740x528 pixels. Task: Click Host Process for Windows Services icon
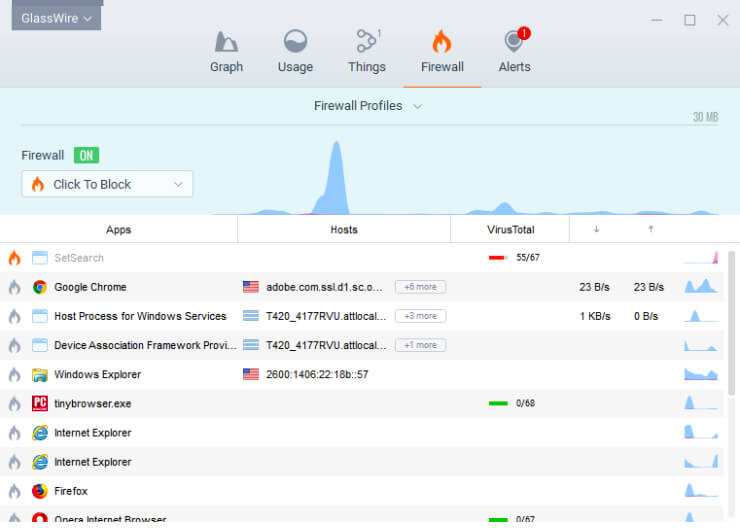(x=40, y=316)
